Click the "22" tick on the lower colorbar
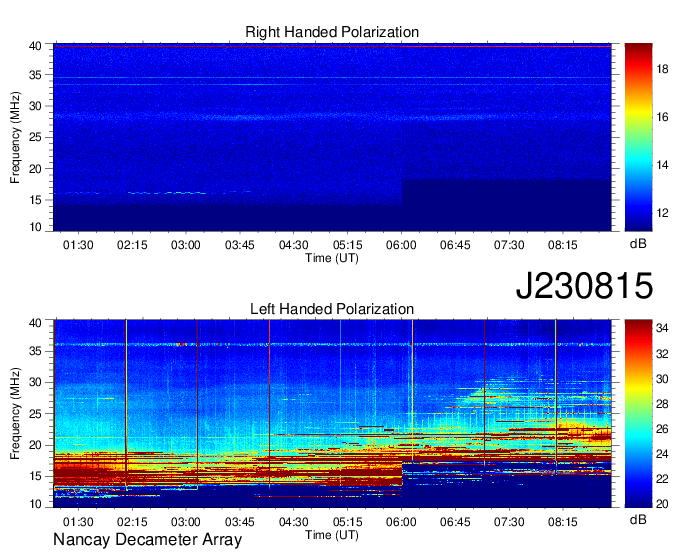680x552 pixels. click(x=663, y=479)
